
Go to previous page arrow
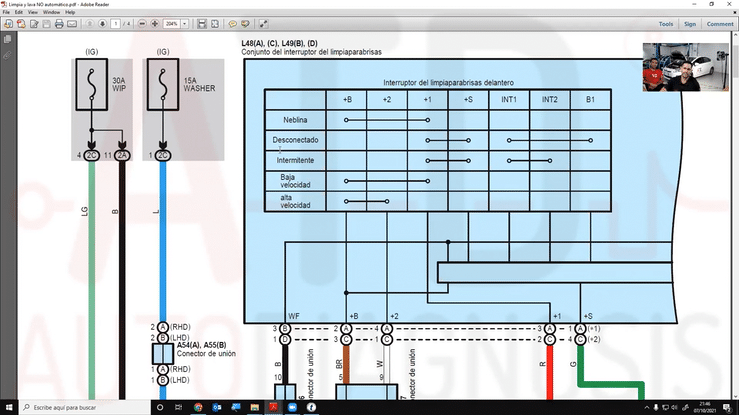point(90,24)
